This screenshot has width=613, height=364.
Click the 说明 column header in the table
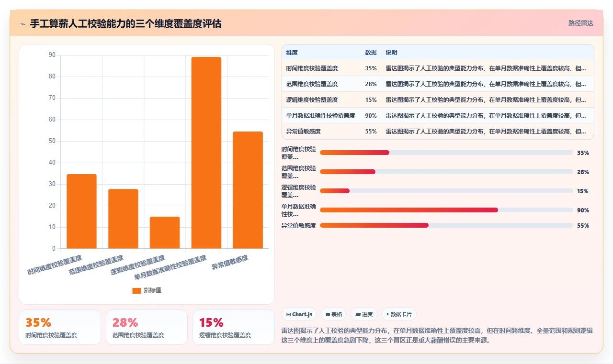[x=391, y=52]
